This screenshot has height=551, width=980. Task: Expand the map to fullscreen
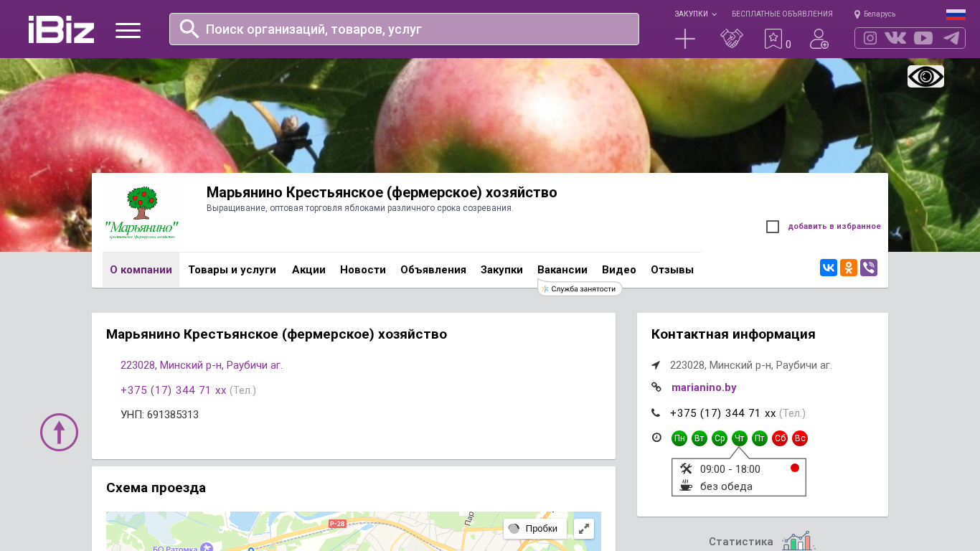pyautogui.click(x=584, y=529)
